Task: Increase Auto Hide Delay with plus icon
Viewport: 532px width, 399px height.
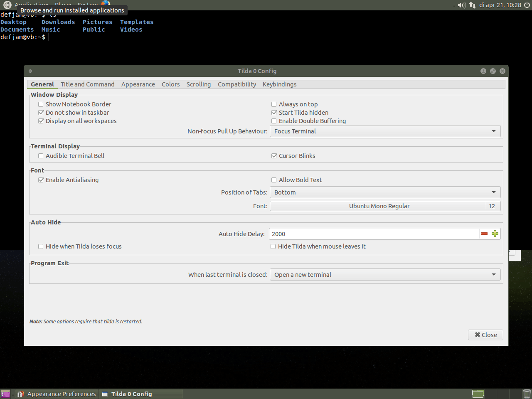Action: coord(495,234)
